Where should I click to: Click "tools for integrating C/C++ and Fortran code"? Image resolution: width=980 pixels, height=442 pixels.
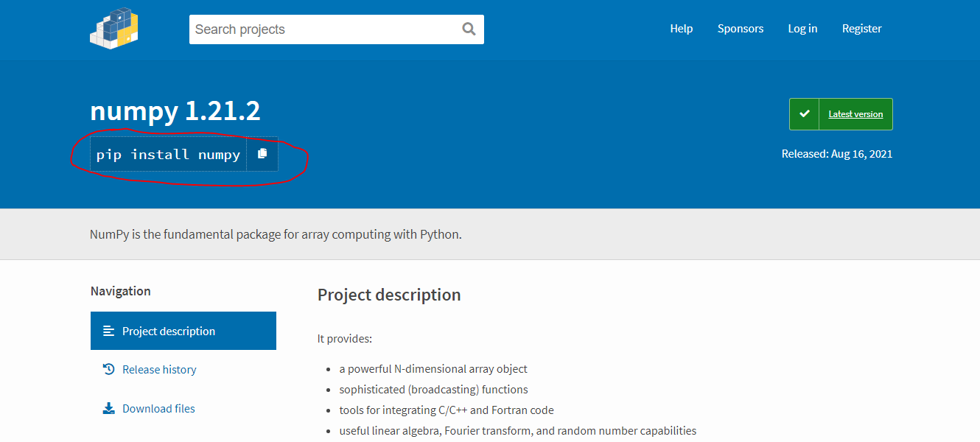(447, 410)
